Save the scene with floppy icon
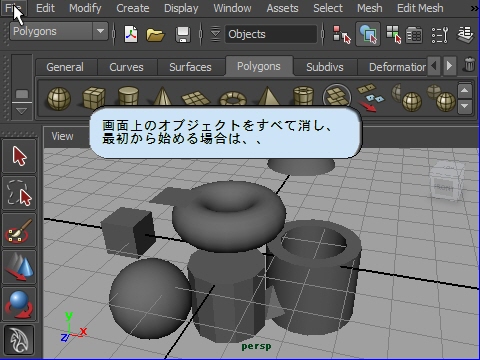The width and height of the screenshot is (480, 360). click(x=183, y=34)
